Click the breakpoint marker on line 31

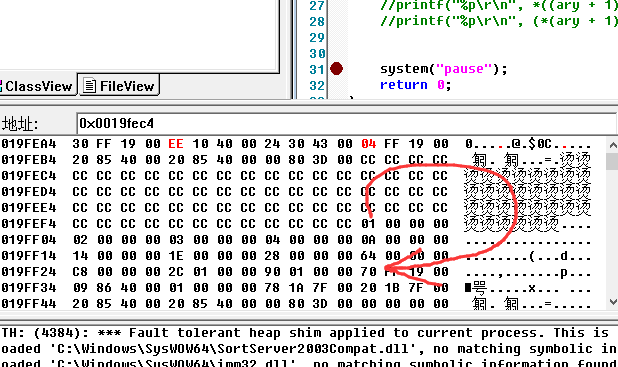pos(336,69)
